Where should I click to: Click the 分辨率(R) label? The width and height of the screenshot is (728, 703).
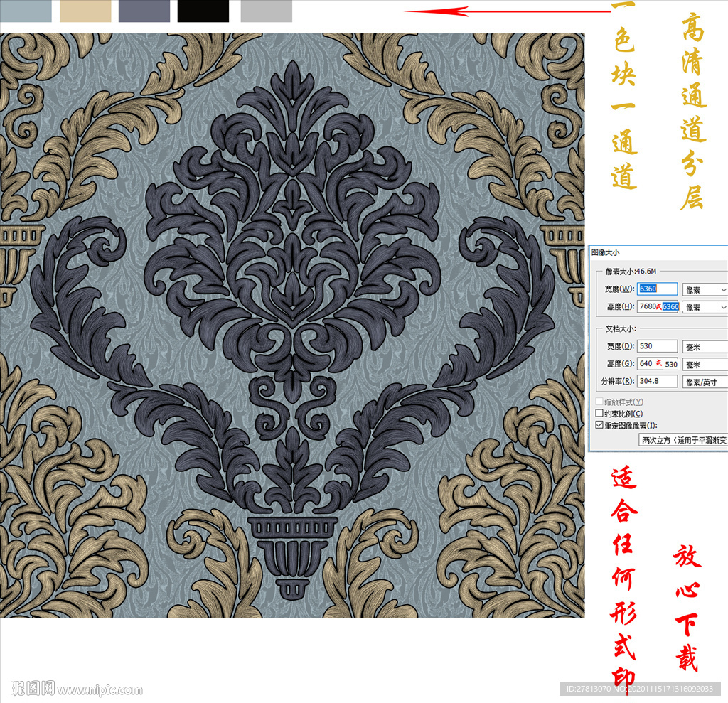pos(618,381)
